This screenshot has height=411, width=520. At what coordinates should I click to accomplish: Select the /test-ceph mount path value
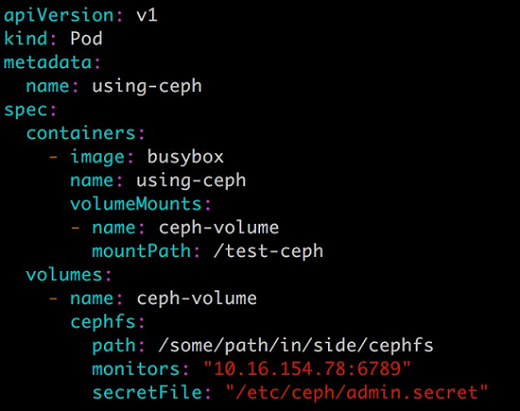pyautogui.click(x=268, y=251)
